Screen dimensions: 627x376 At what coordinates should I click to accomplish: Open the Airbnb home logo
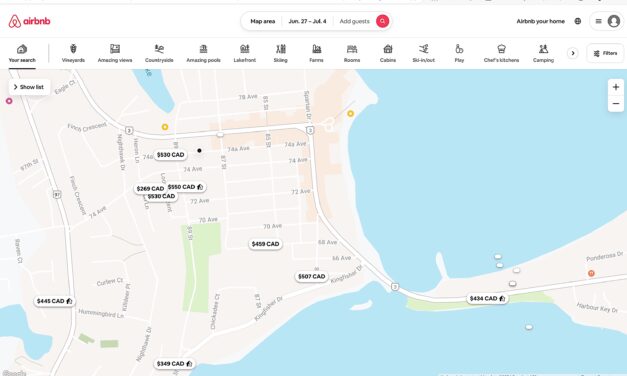pos(30,21)
